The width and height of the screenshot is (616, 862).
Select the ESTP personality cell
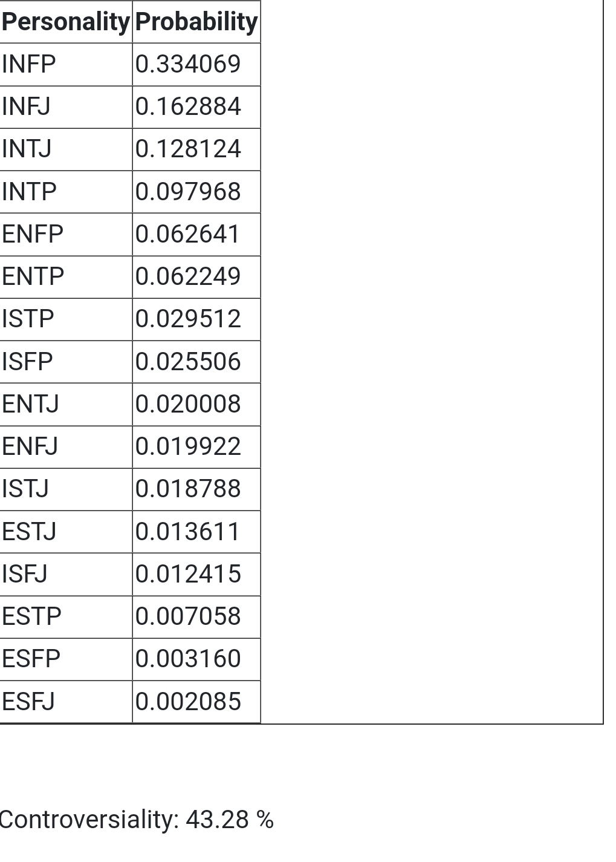point(65,616)
